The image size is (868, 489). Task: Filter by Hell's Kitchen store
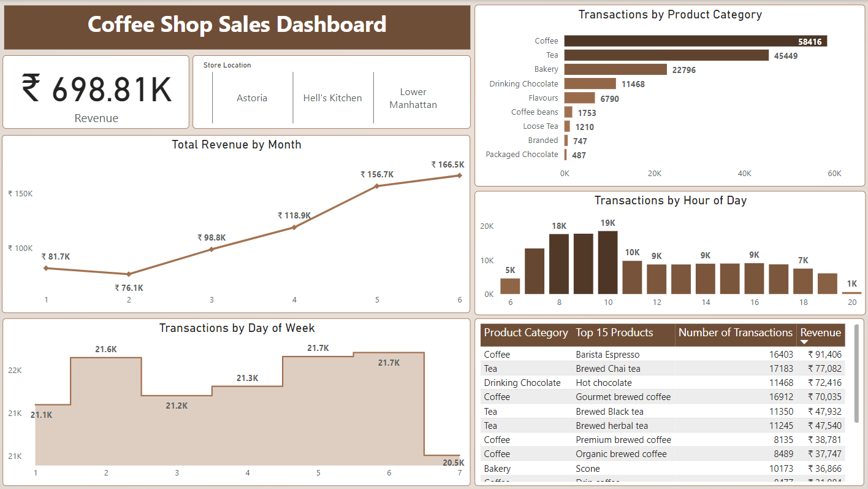pyautogui.click(x=332, y=98)
